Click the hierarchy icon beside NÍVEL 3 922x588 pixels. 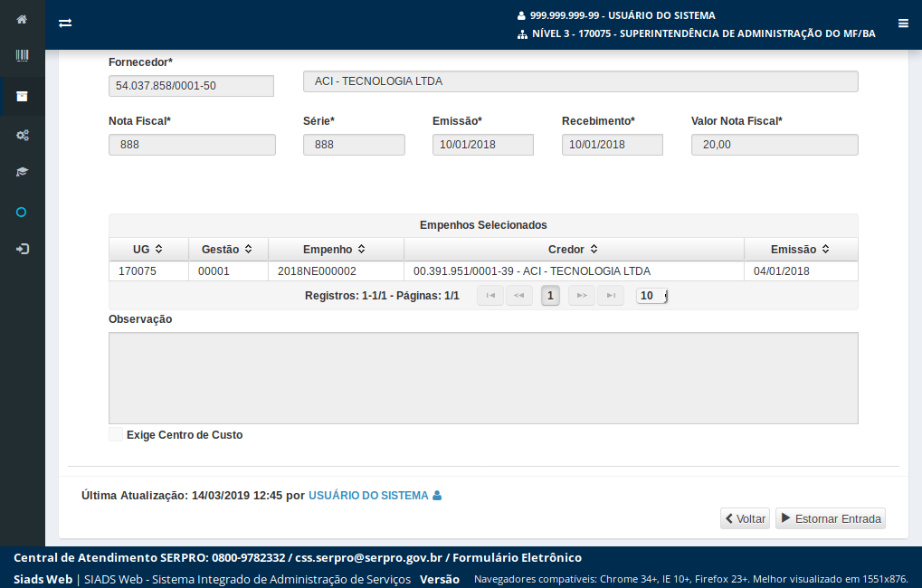pyautogui.click(x=522, y=34)
